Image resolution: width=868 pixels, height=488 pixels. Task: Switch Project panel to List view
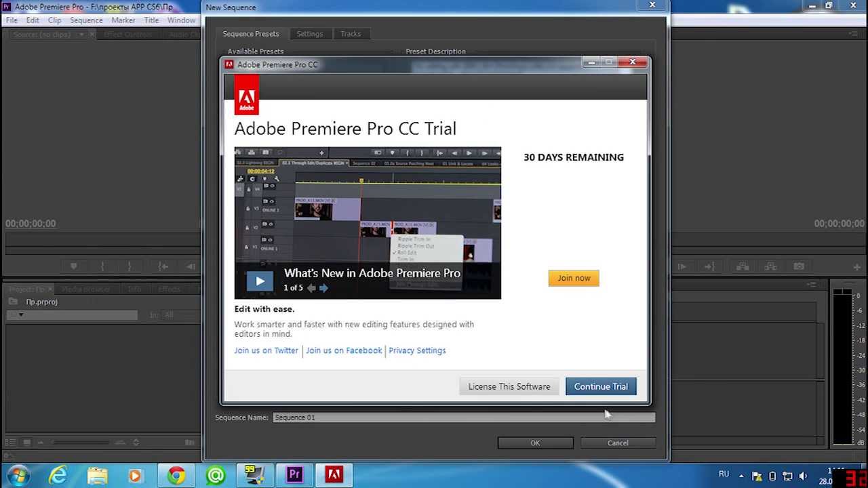coord(9,443)
